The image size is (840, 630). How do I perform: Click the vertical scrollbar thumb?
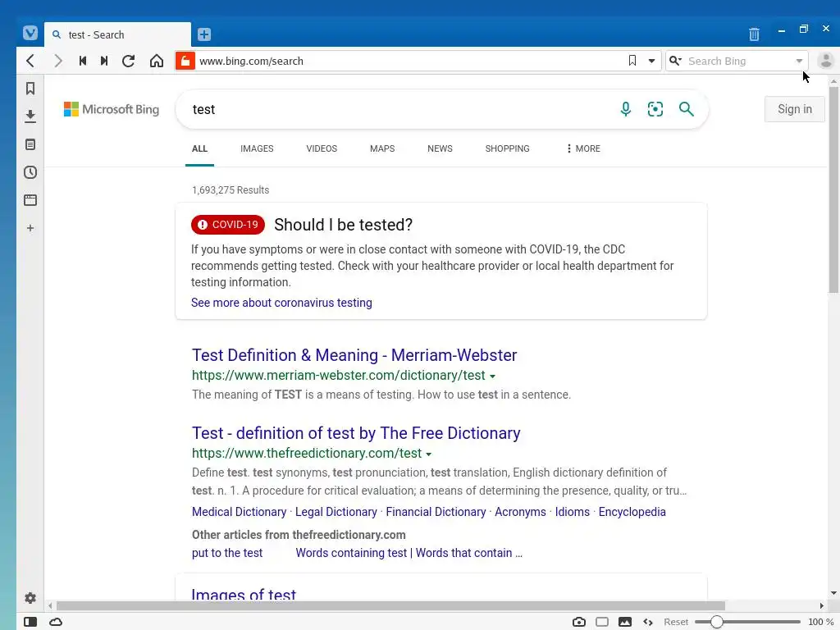pos(833,189)
